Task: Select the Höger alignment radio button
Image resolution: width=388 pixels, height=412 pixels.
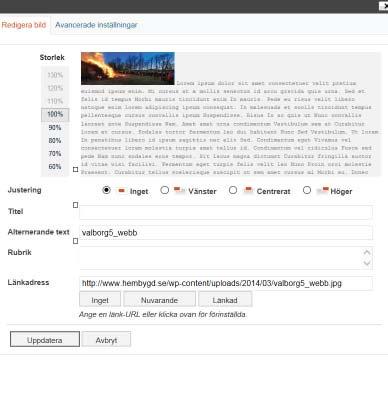Action: click(307, 190)
